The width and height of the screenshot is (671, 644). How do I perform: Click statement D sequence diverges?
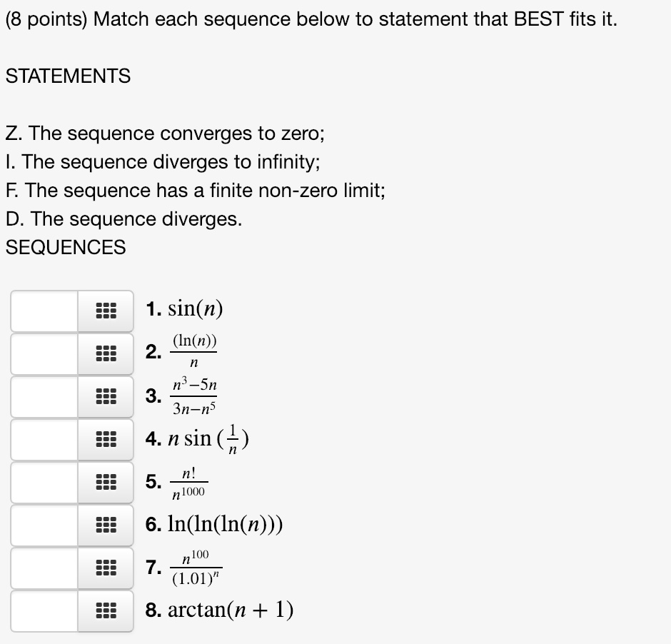click(123, 219)
